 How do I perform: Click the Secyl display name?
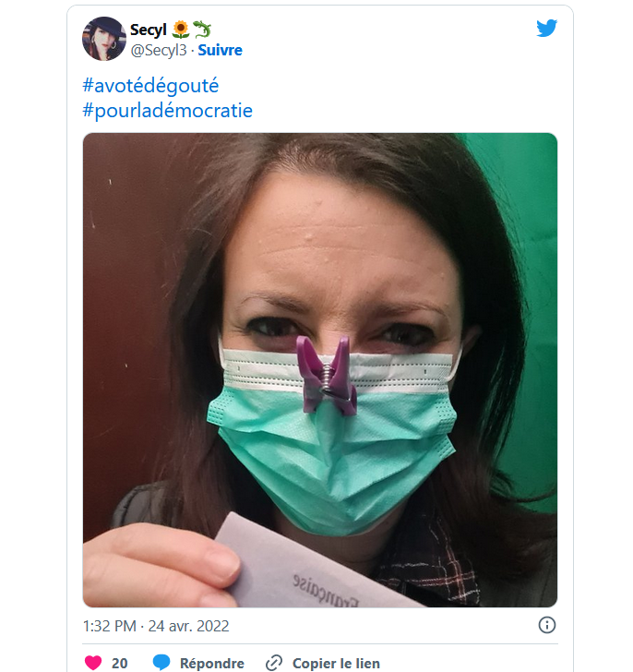coord(149,30)
